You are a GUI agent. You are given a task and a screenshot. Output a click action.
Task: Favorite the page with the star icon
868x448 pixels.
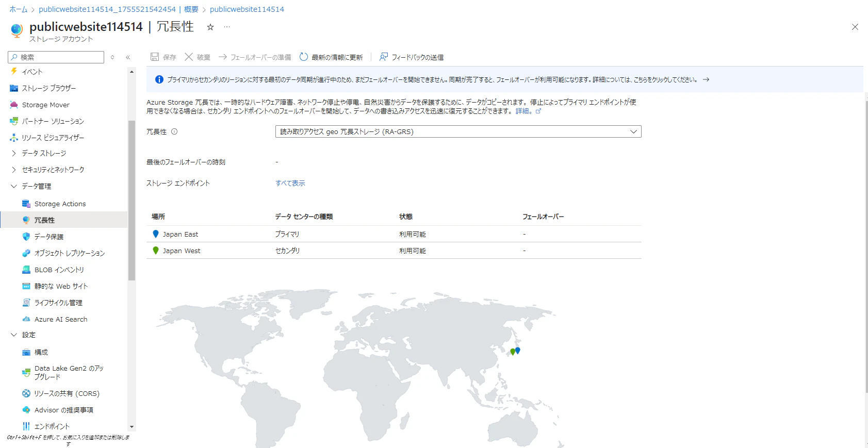[210, 27]
